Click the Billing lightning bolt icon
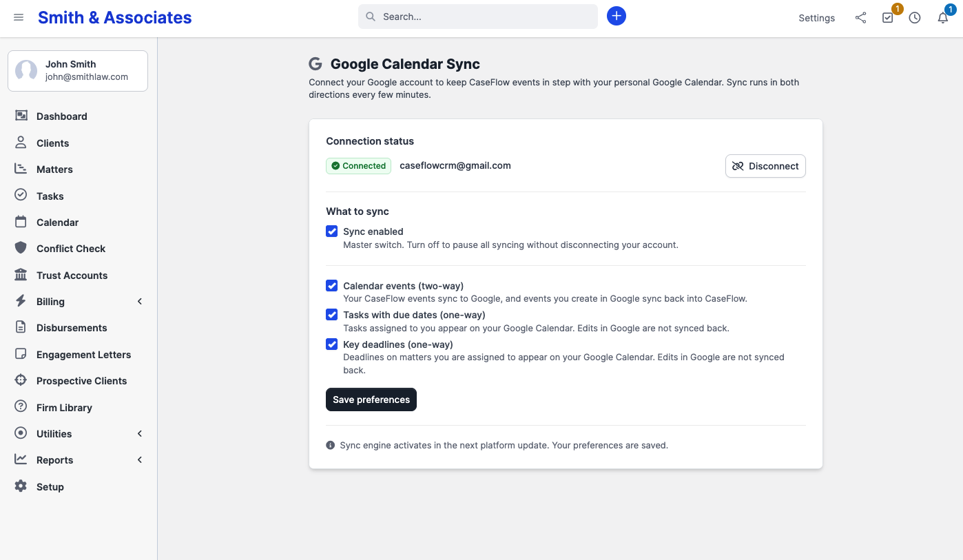 click(x=21, y=301)
